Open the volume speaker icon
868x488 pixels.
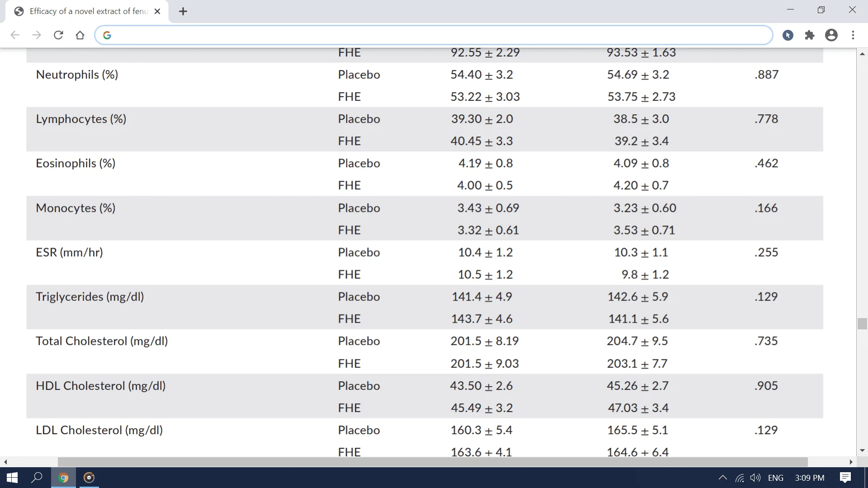coord(755,478)
